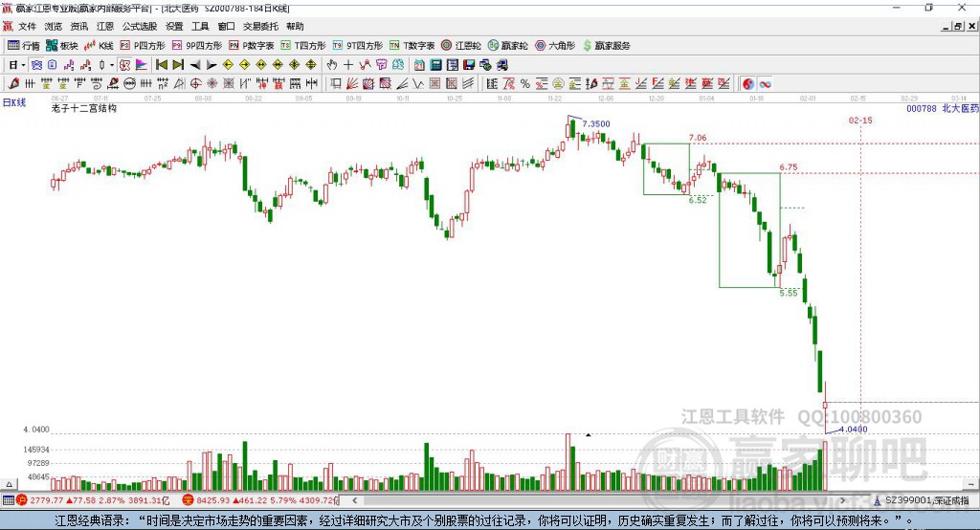Open 赢家服务 with the dollar icon

coord(607,46)
